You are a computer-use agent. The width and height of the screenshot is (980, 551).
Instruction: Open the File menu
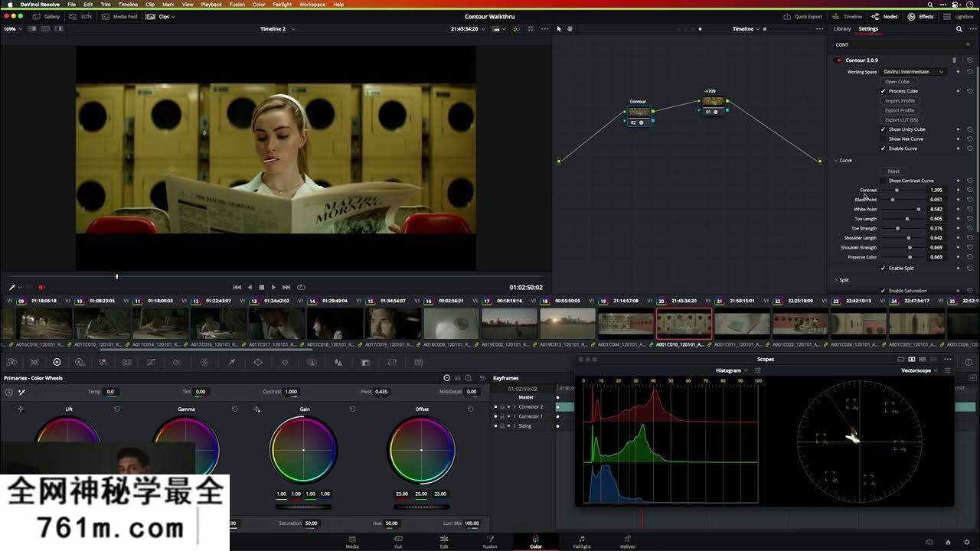[x=71, y=5]
